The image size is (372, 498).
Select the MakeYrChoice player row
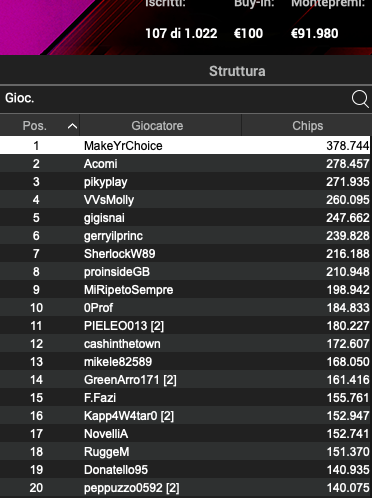pyautogui.click(x=185, y=145)
